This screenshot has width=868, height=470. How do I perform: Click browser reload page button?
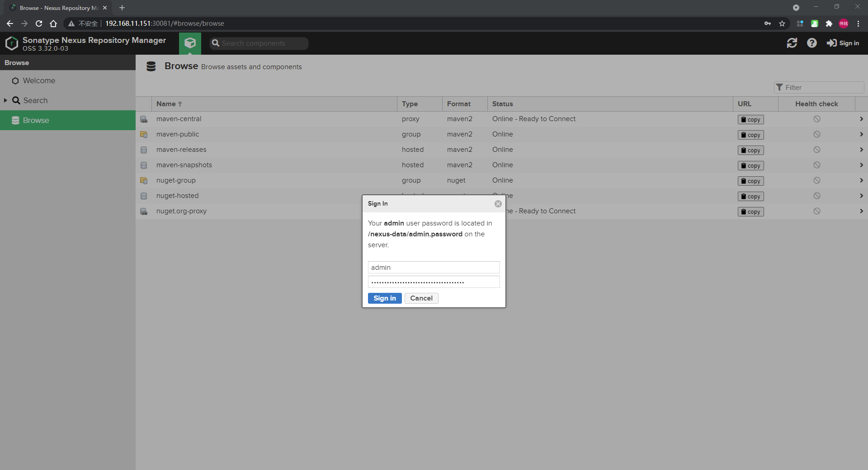click(39, 23)
